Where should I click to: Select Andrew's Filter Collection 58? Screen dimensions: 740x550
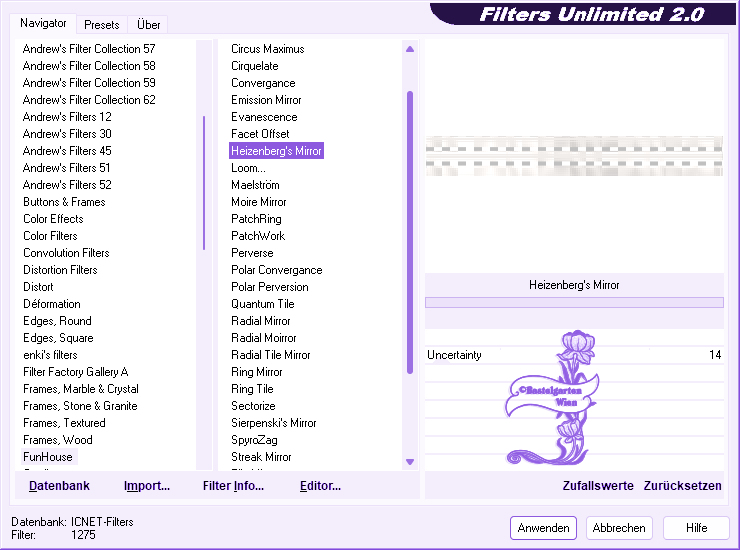(89, 66)
